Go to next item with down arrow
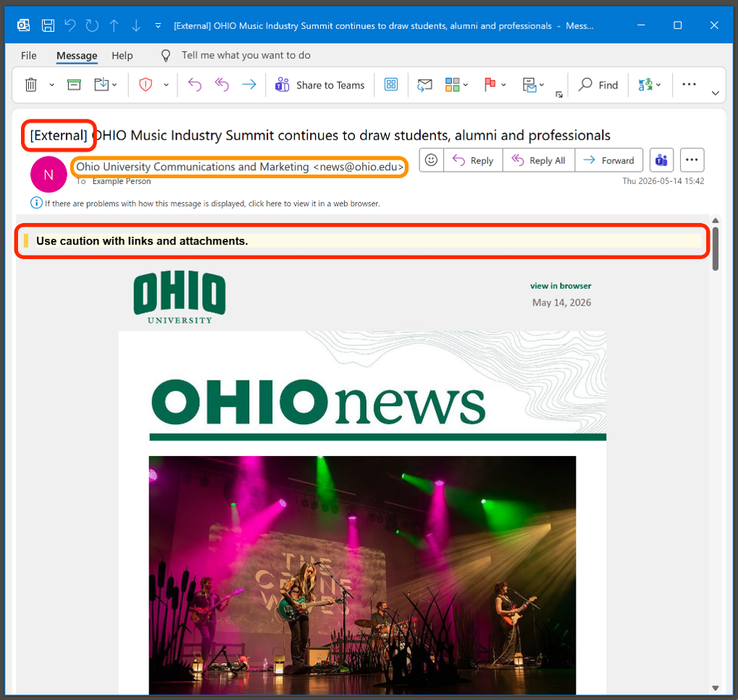The image size is (738, 700). point(136,25)
